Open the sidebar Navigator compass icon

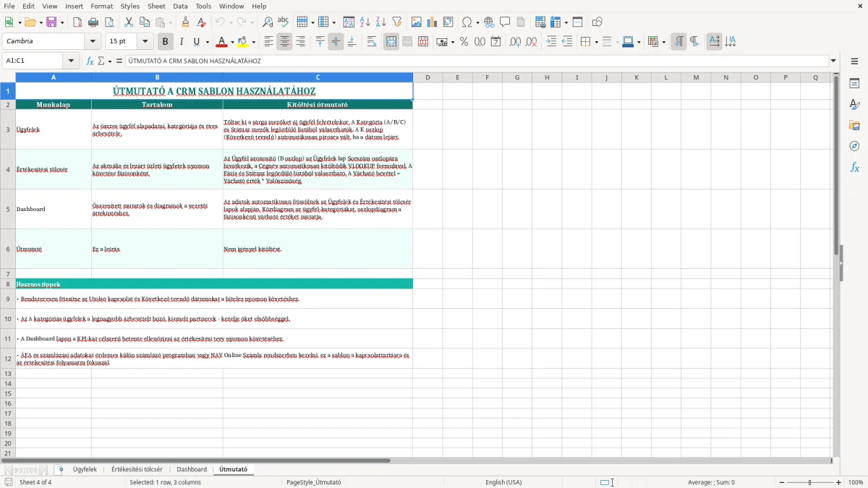[x=854, y=146]
